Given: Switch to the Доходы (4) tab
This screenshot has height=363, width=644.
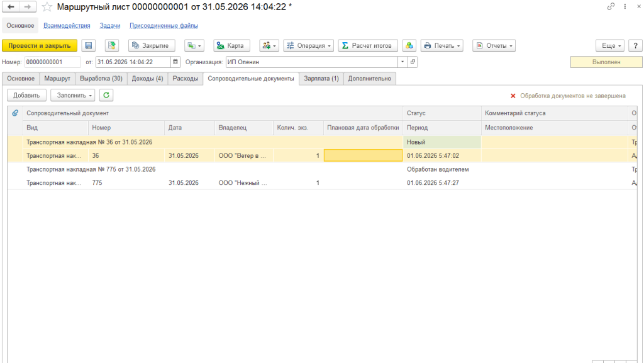Looking at the screenshot, I should point(147,79).
